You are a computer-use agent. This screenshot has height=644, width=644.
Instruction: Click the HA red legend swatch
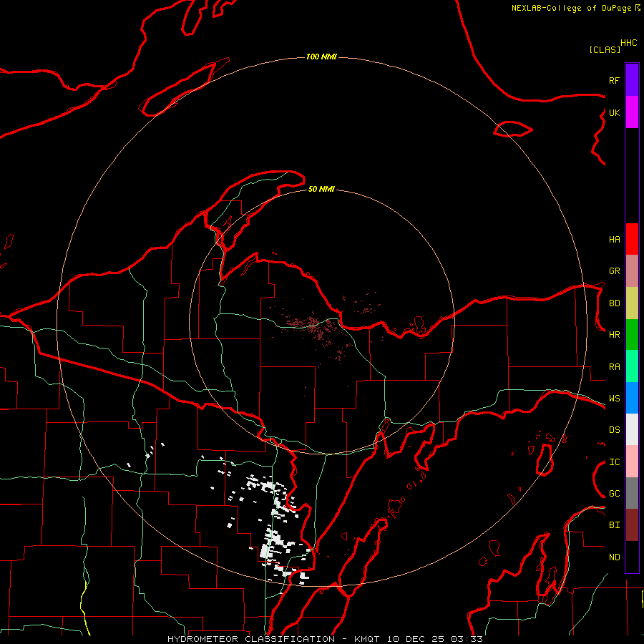point(632,239)
